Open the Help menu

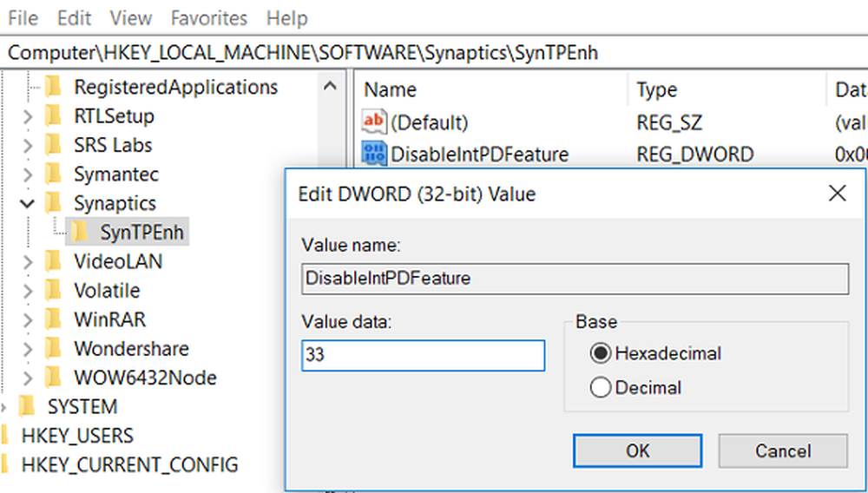286,18
